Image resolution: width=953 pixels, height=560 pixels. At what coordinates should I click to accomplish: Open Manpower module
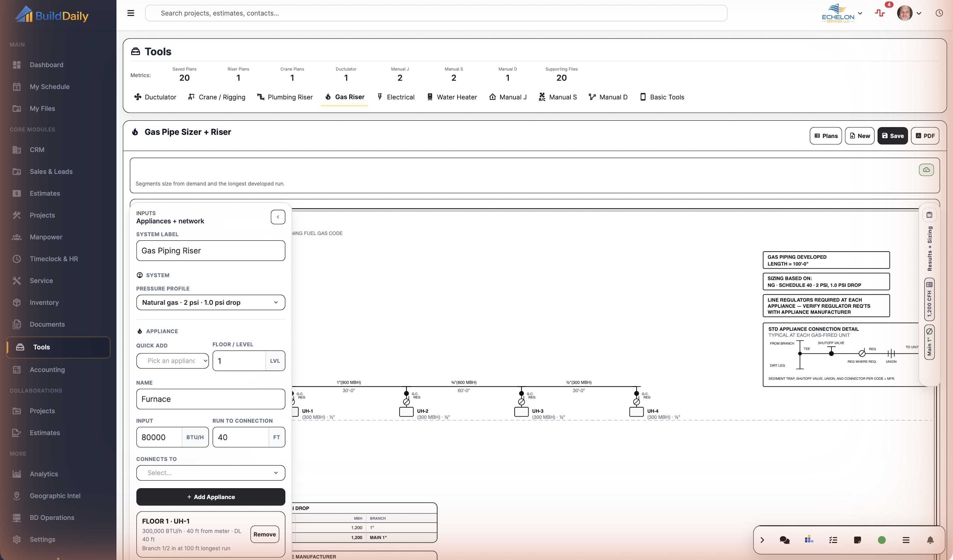58,237
